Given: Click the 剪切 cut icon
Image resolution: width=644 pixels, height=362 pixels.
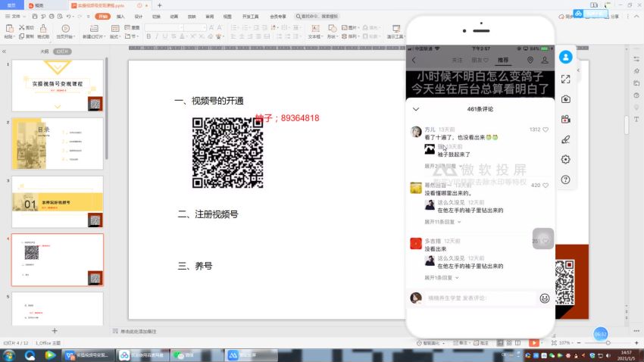Looking at the screenshot, I should pyautogui.click(x=27, y=27).
